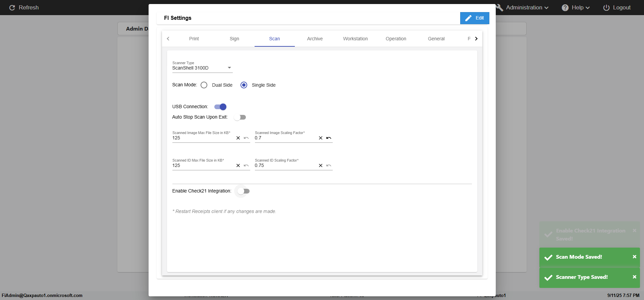This screenshot has width=644, height=300.
Task: Open the Scanner Type dropdown
Action: coord(202,68)
